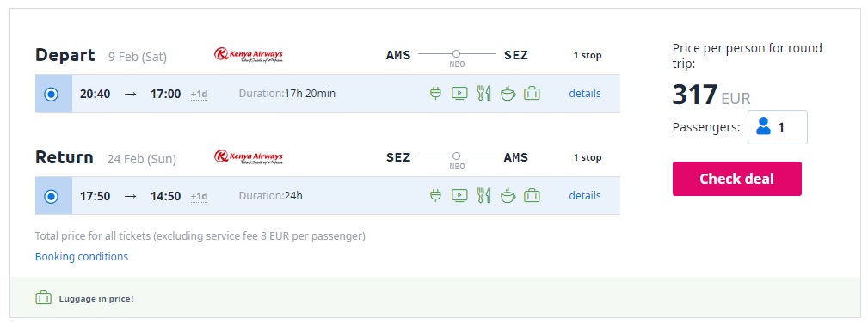Select the 20:40 departure flight radio button
This screenshot has width=868, height=330.
(52, 94)
